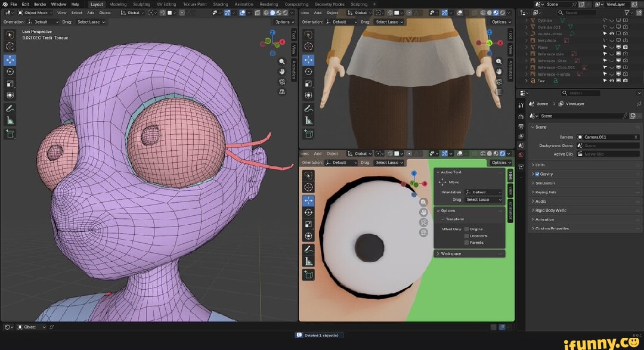Open Options dropdown in top-right viewport

[501, 22]
